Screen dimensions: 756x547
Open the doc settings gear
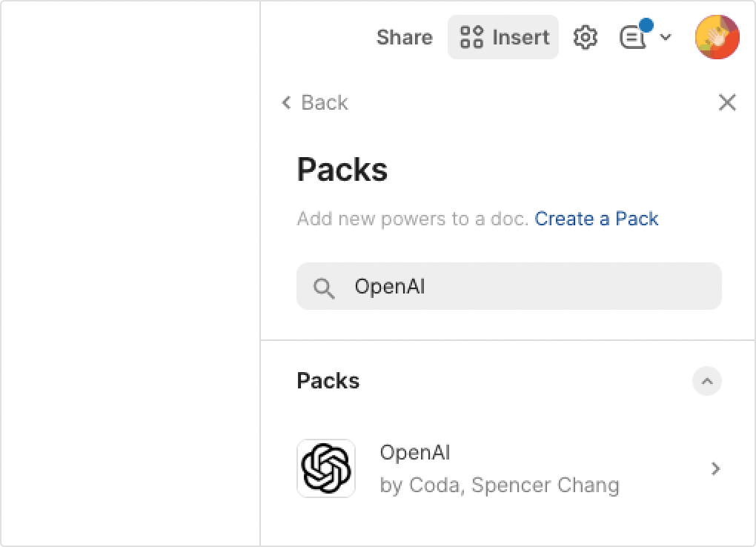pyautogui.click(x=586, y=37)
